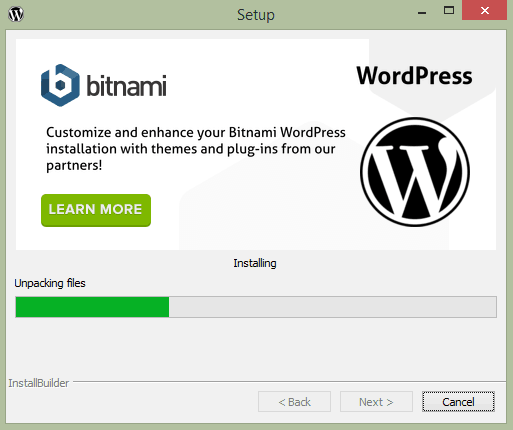
Task: Click the empty gray area beneath the progress bar
Action: 256,348
